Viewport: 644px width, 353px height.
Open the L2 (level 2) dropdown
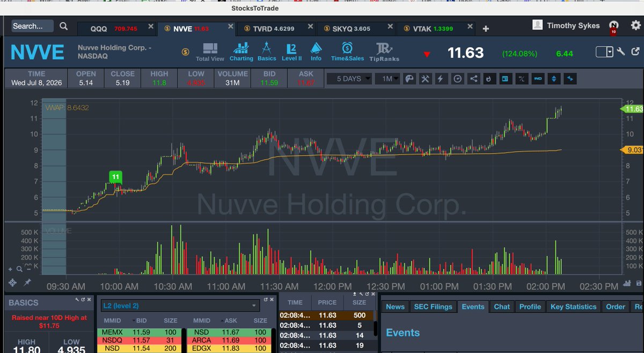coord(180,306)
